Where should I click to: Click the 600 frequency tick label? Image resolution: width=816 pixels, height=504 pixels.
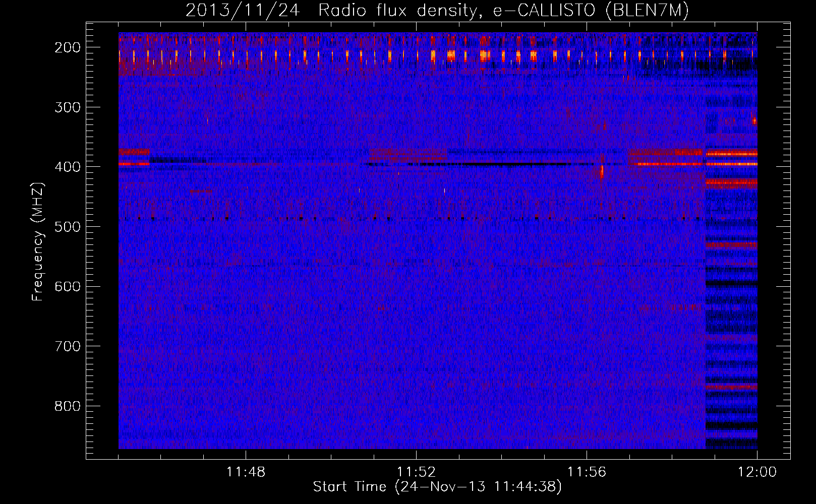coord(68,286)
